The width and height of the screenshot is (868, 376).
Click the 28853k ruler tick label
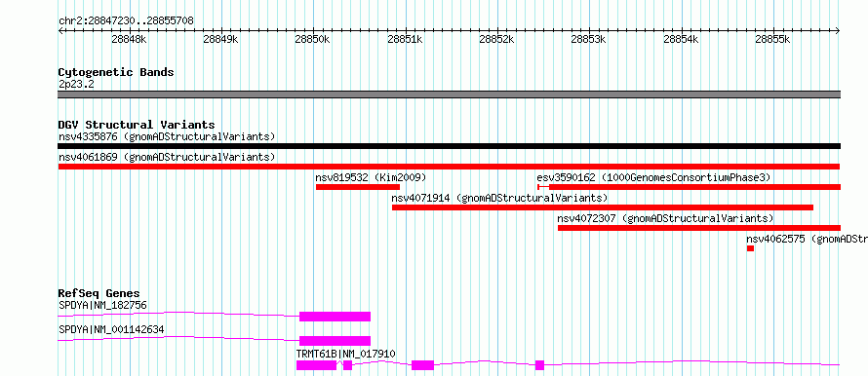coord(588,39)
